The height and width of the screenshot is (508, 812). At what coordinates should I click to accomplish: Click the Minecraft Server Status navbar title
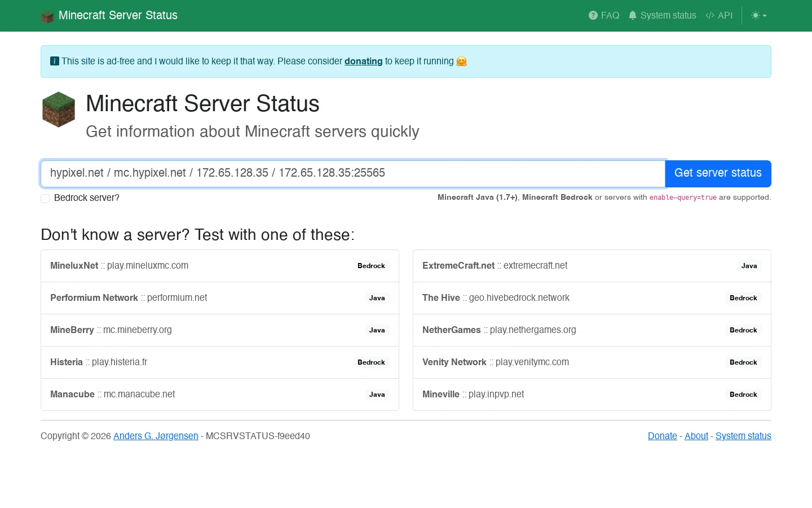118,15
